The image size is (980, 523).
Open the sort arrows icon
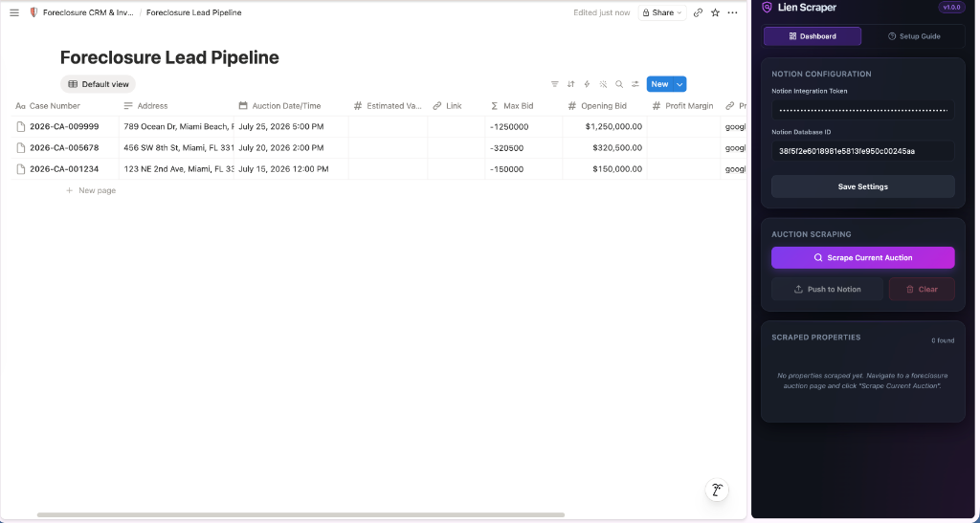click(570, 84)
